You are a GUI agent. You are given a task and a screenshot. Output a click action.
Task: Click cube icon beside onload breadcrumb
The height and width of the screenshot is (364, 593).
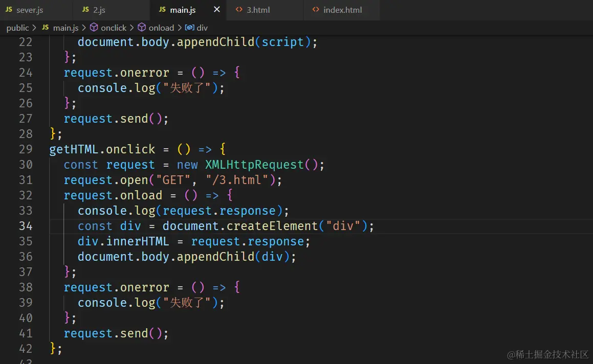point(142,27)
